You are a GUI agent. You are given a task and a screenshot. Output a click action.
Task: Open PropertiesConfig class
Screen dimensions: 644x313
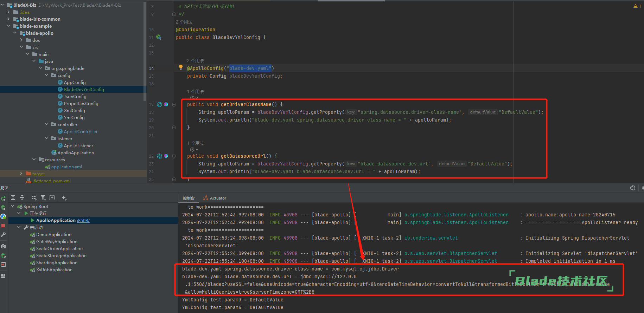click(81, 103)
